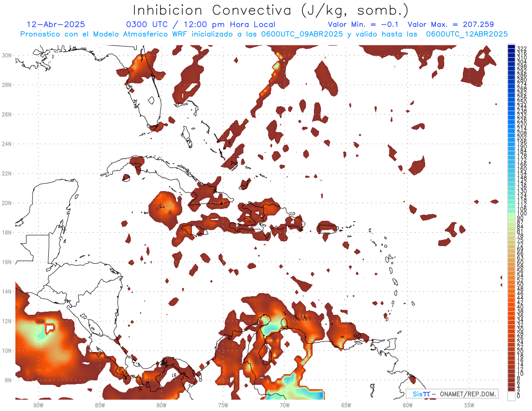
Task: Click the time label '0300 UTC / 12:00 pm Hora Local'
Action: 200,24
